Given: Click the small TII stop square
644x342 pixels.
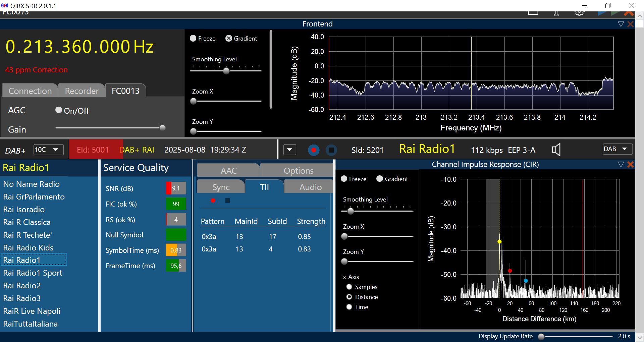Looking at the screenshot, I should tap(227, 201).
